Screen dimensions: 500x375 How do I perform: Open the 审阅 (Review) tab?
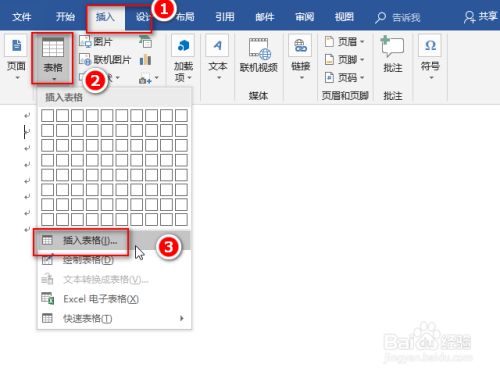(x=304, y=17)
